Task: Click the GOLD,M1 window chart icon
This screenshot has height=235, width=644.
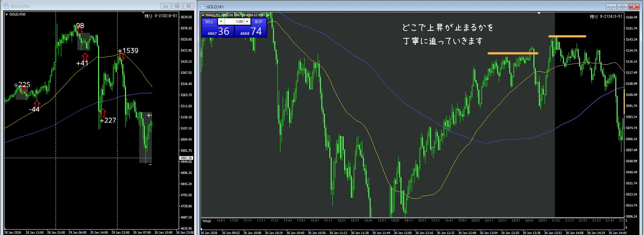Action: (203, 7)
